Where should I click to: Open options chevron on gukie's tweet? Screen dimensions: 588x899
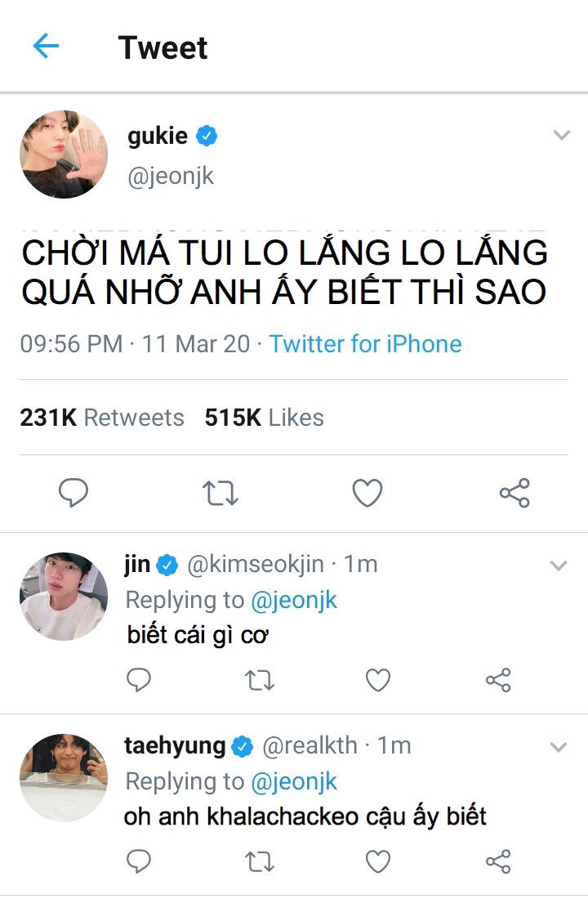click(x=561, y=136)
